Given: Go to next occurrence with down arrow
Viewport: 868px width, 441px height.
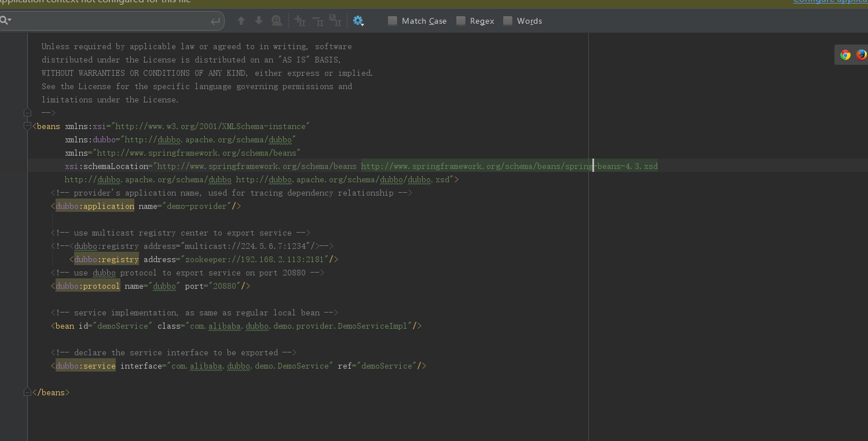Looking at the screenshot, I should (259, 21).
